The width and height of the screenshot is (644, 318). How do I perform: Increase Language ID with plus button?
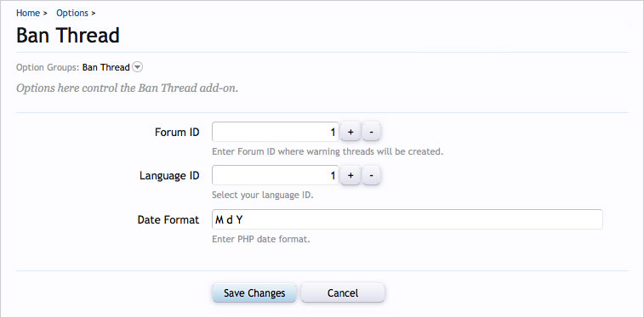coord(350,176)
